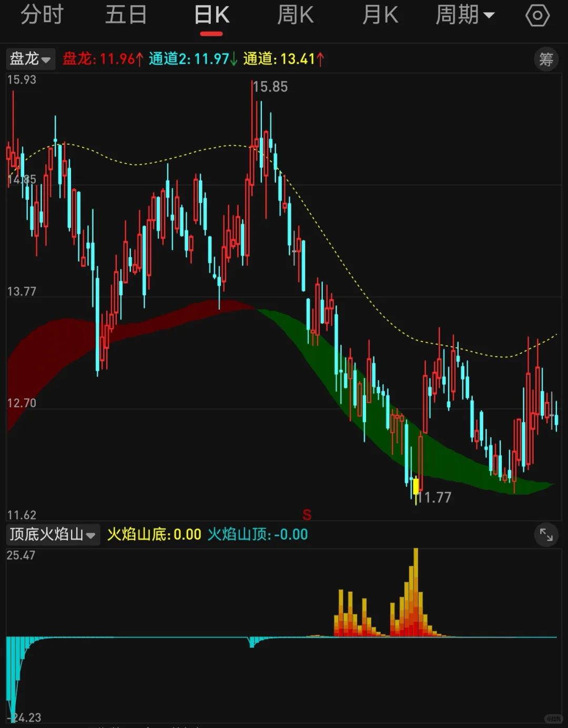Switch to 周K weekly chart
Viewport: 568px width, 728px height.
(296, 15)
